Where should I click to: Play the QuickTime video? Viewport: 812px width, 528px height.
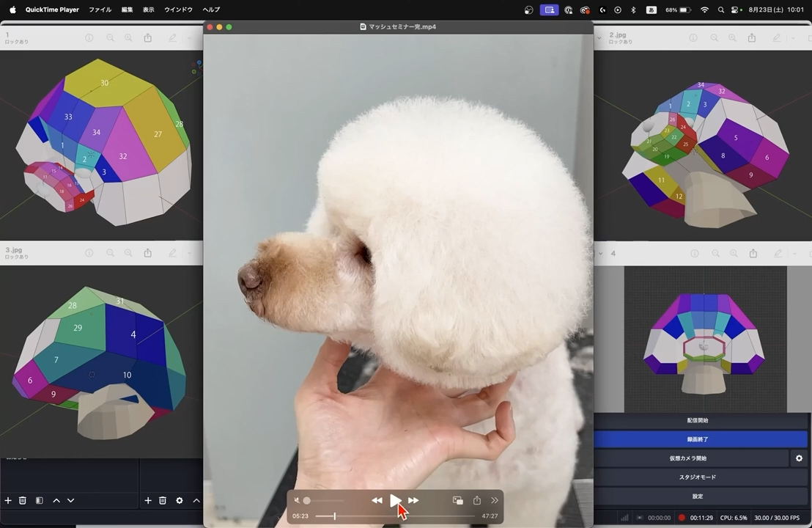pos(395,500)
